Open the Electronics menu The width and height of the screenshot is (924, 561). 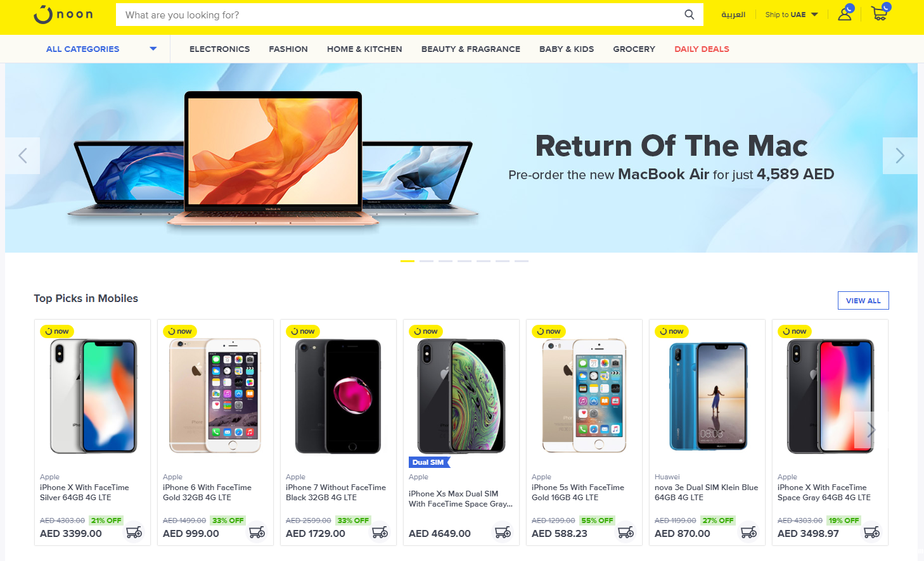[x=219, y=49]
